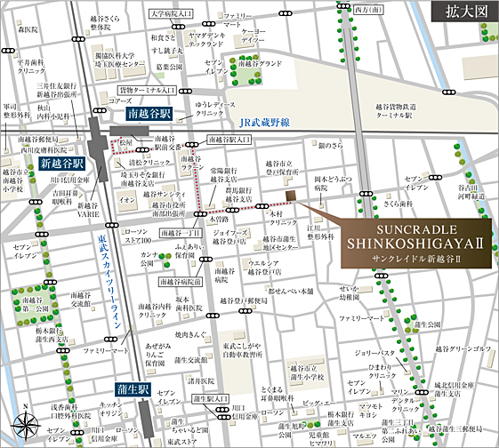Click the 森医院 label
This screenshot has height=448, width=499.
pos(28,29)
